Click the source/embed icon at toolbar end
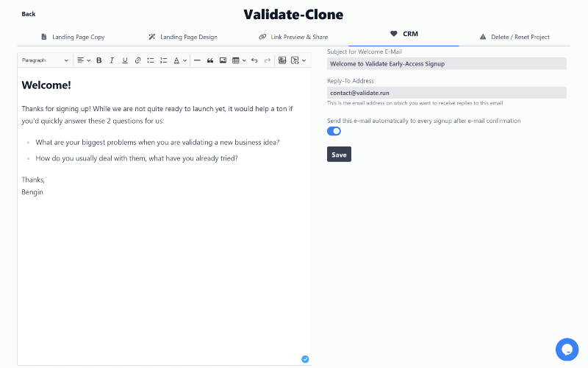The image size is (588, 368). pos(295,60)
